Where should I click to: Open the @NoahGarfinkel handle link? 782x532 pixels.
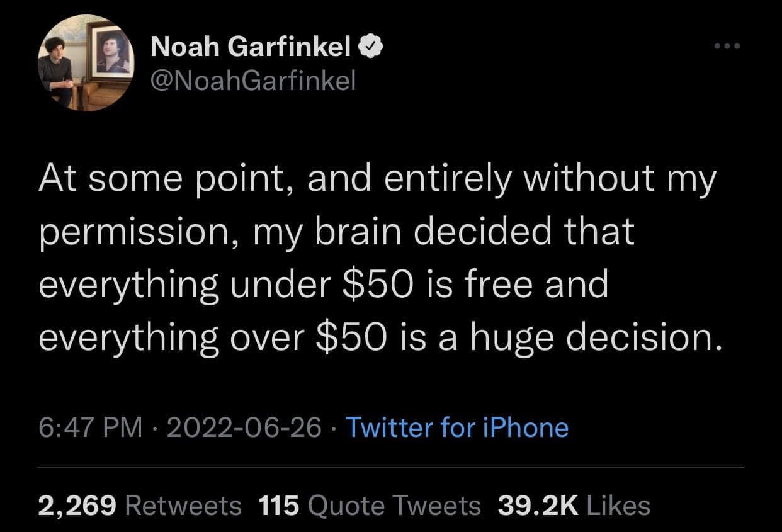[253, 79]
